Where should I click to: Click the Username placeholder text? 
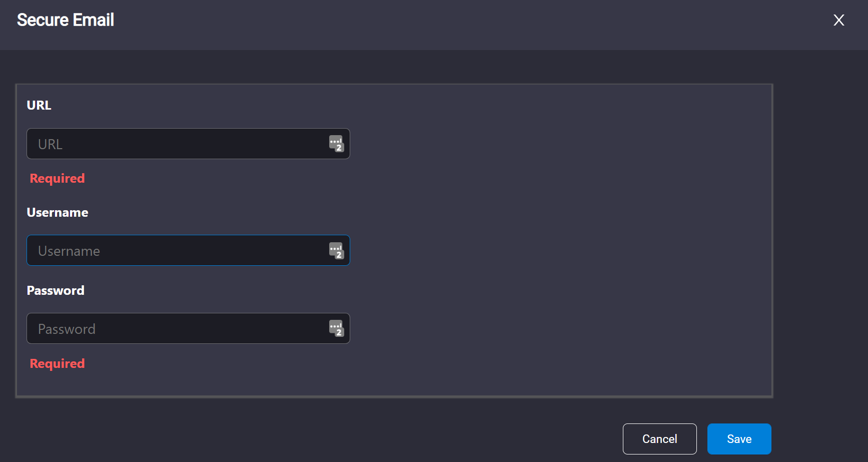click(69, 251)
